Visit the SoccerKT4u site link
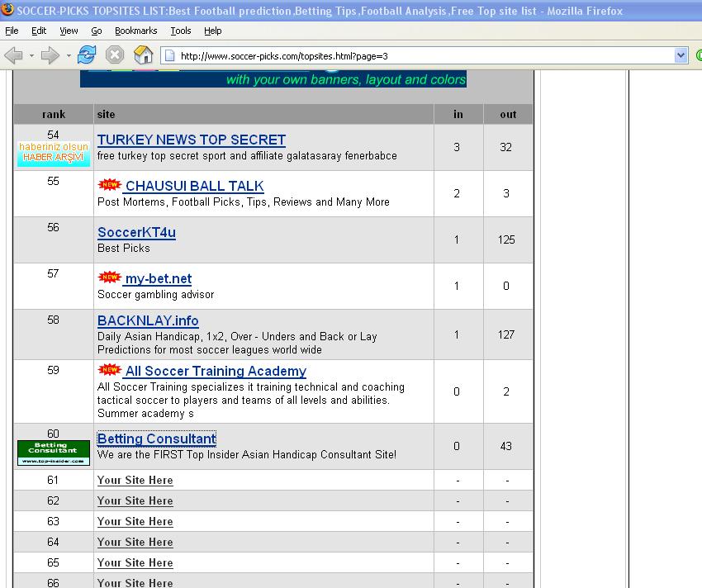Screen dimensions: 702x588 136,232
